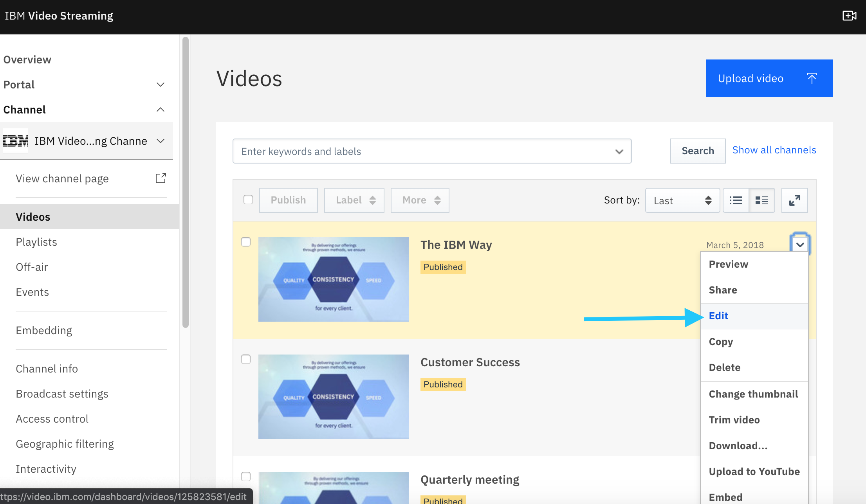Choose Delete from the video menu
Screen dimensions: 866x504
coord(754,368)
